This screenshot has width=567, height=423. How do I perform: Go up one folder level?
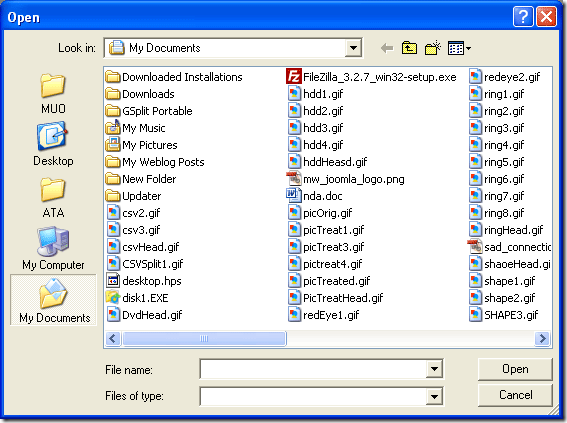pyautogui.click(x=409, y=48)
